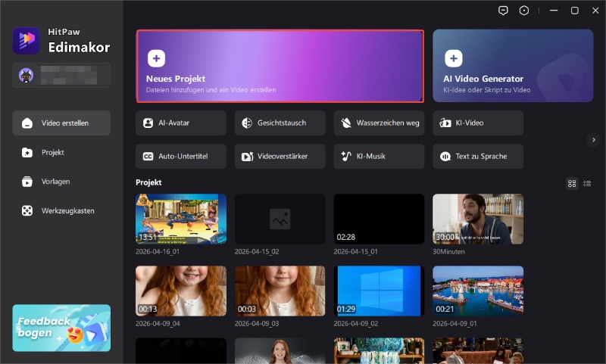
Task: Open project thumbnail 2026-04-15_02
Action: pos(280,219)
